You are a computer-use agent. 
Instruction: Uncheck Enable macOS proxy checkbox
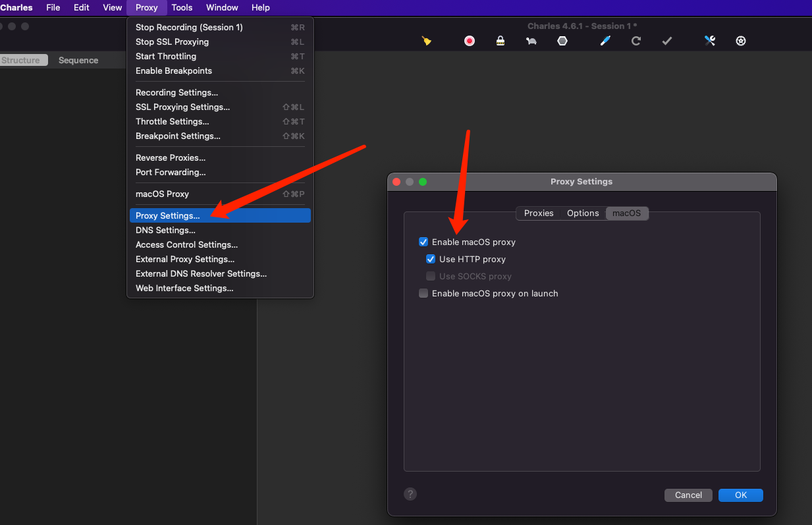point(423,242)
